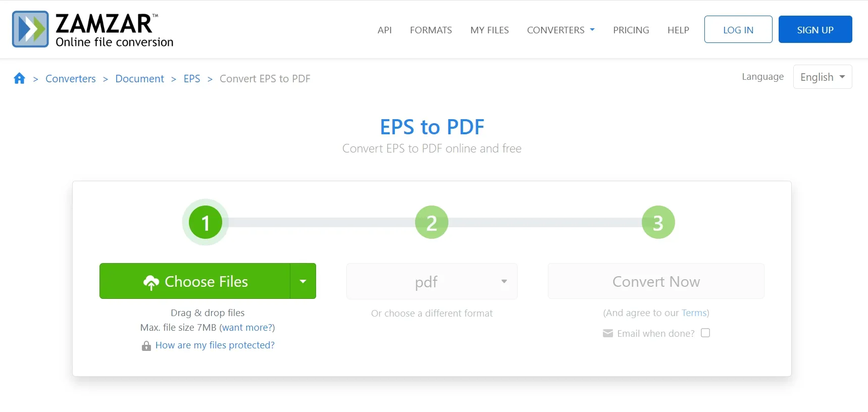Image resolution: width=868 pixels, height=412 pixels.
Task: Click the step 3 green circle indicator
Action: 657,222
